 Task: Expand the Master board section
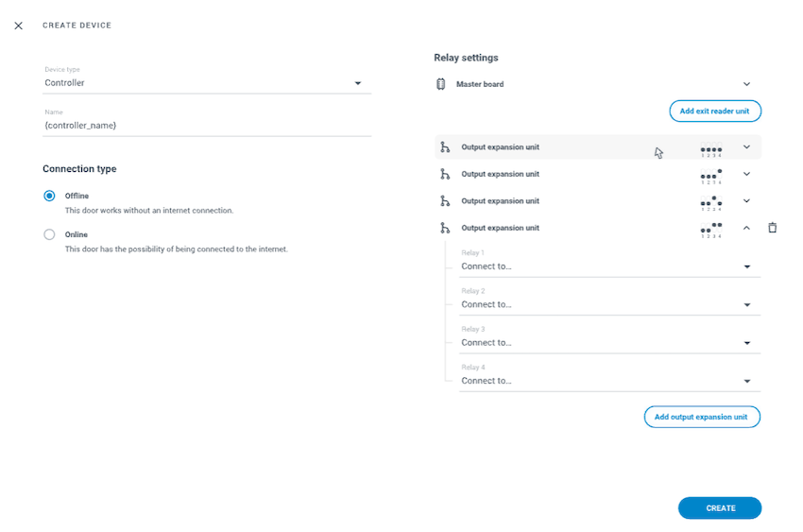point(746,84)
